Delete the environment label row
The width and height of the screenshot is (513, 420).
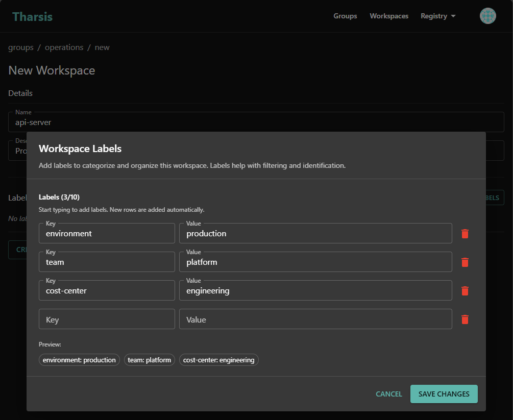coord(465,233)
